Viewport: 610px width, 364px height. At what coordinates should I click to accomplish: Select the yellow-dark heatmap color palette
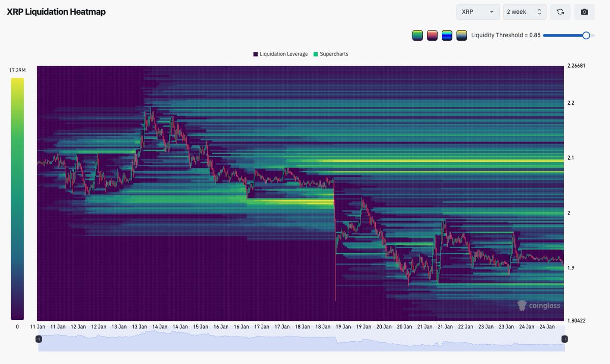462,35
